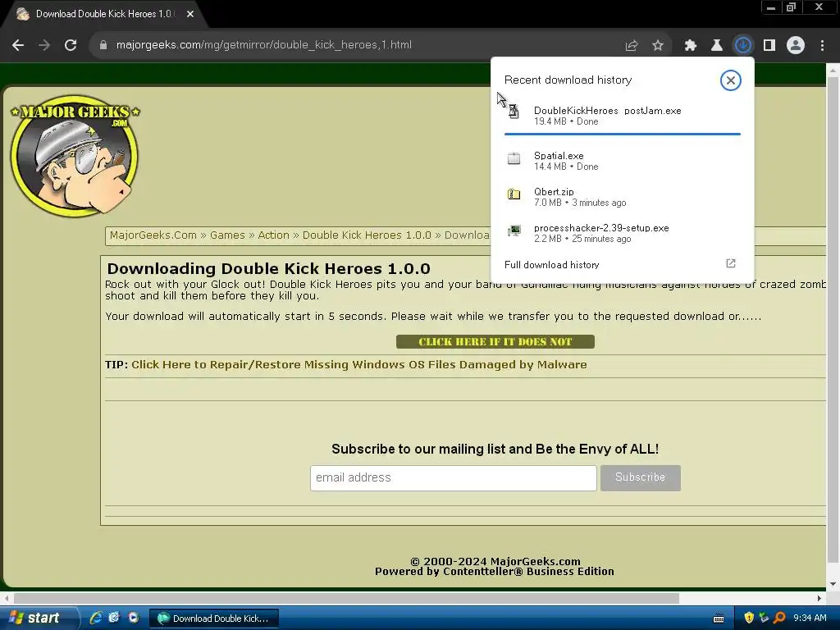Click the 9:34 AM system clock

point(810,618)
